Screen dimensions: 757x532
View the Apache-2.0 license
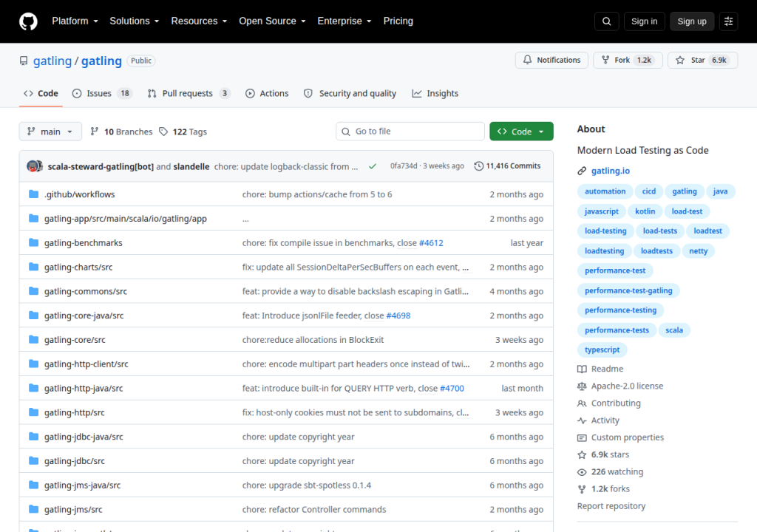pyautogui.click(x=620, y=386)
